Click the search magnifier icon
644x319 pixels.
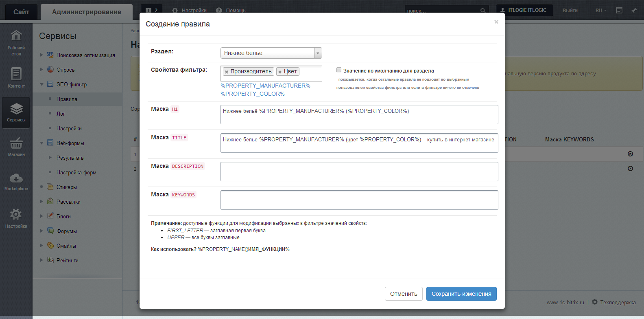click(482, 11)
